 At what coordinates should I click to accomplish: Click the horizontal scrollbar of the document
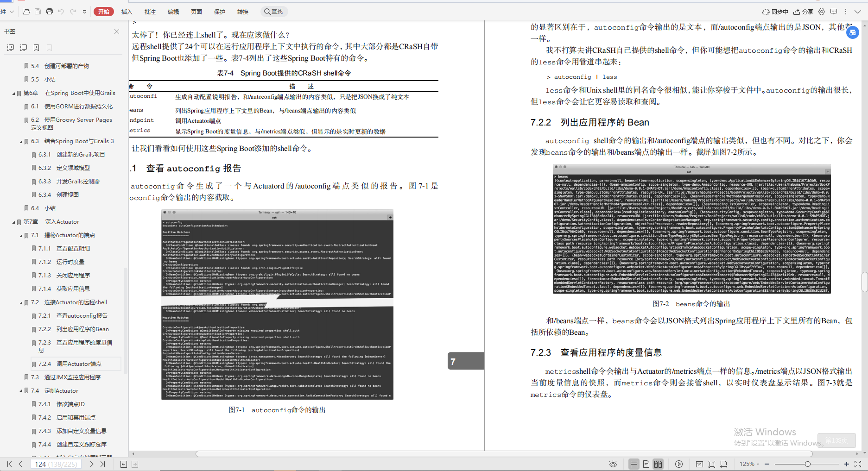[x=504, y=454]
